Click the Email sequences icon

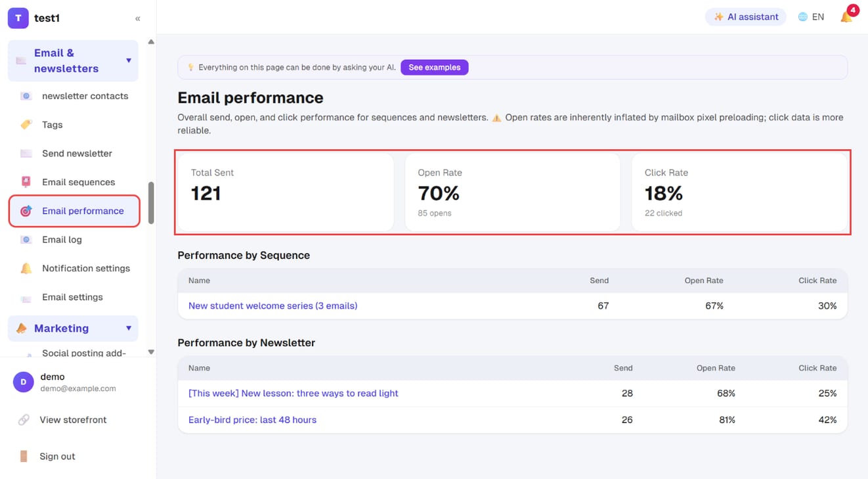click(26, 182)
